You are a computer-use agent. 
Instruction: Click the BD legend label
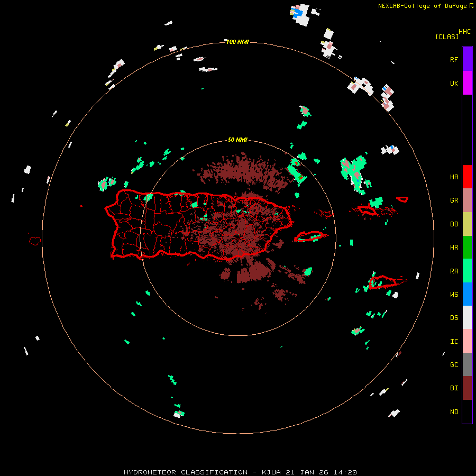(x=454, y=224)
